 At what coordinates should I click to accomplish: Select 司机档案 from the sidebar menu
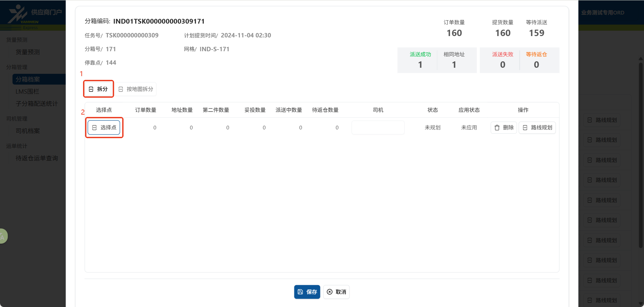coord(28,131)
